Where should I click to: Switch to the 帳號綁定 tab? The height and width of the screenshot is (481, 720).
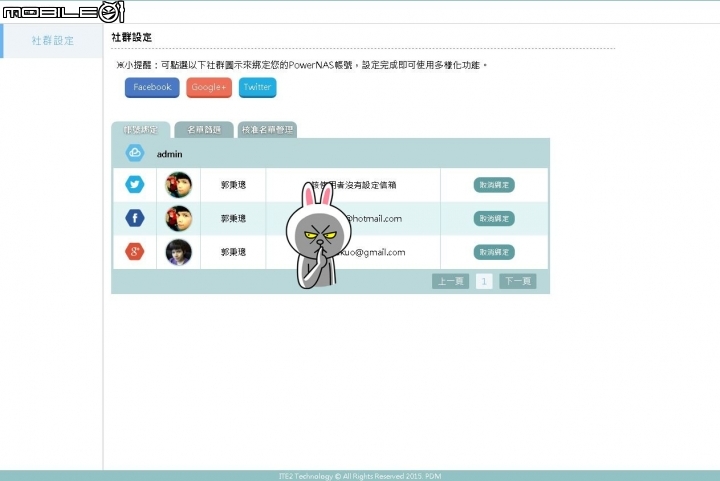tap(141, 130)
